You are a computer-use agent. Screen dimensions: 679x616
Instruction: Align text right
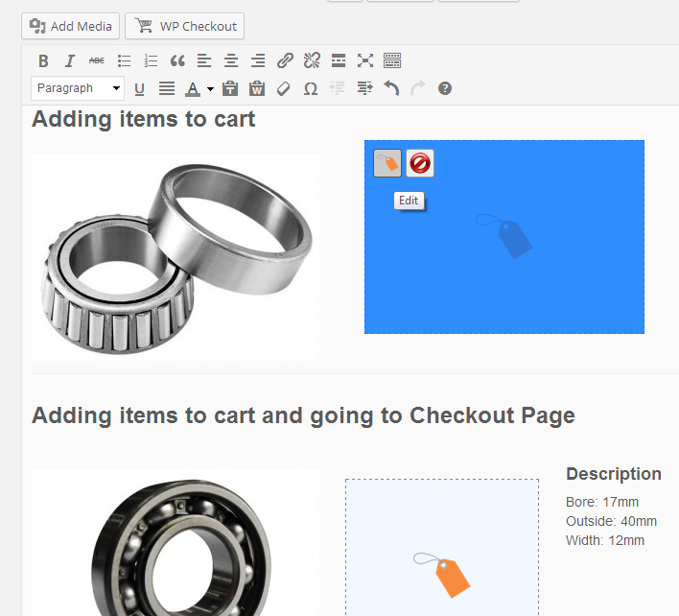pos(258,60)
